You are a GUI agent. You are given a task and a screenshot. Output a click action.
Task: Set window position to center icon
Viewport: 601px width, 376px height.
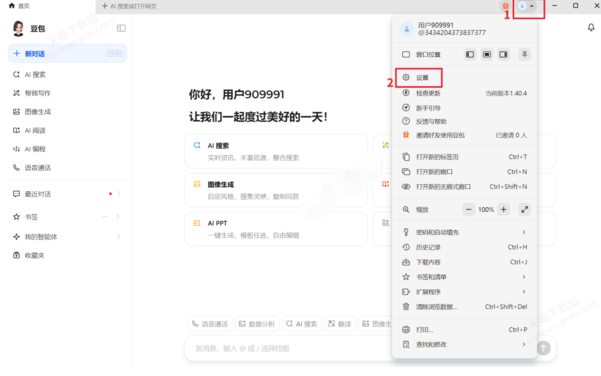(x=487, y=54)
